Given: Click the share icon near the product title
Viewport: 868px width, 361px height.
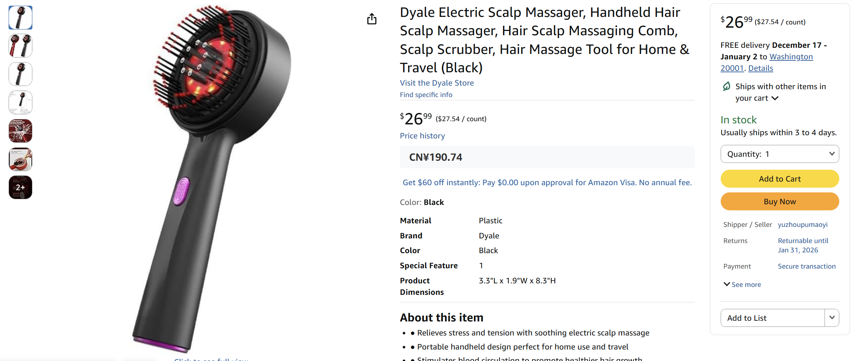Looking at the screenshot, I should [372, 19].
